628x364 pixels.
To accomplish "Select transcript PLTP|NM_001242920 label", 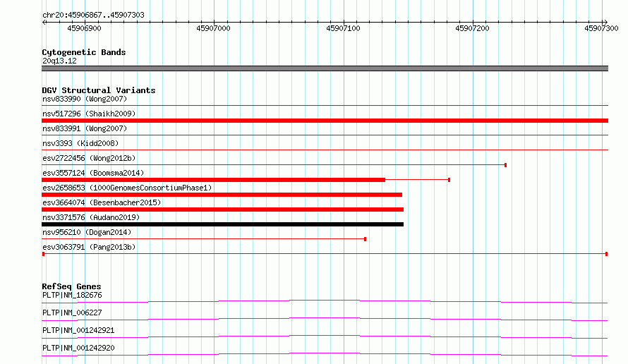I will click(78, 348).
